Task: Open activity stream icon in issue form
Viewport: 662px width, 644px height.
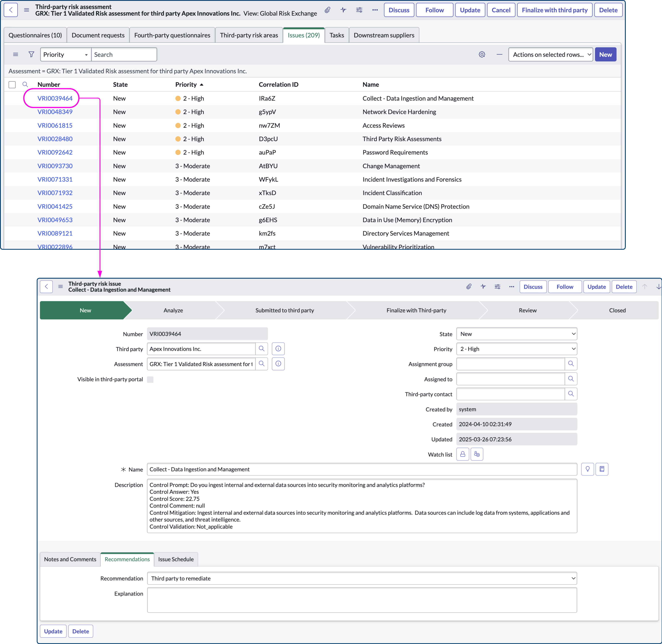Action: (x=483, y=287)
